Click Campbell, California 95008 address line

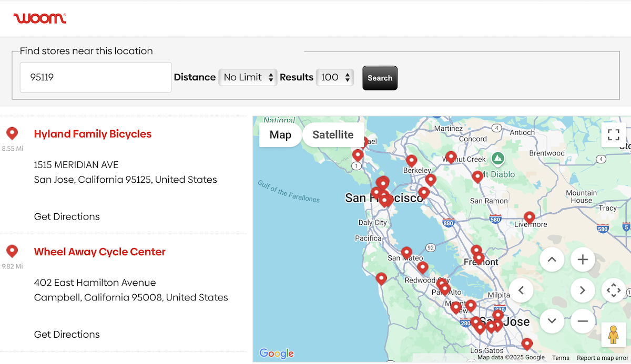131,297
